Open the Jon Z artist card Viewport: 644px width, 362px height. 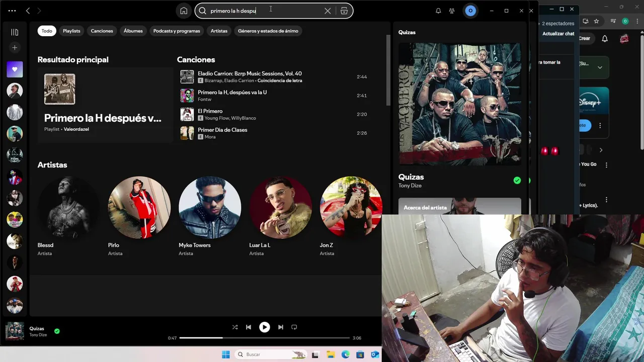point(351,216)
